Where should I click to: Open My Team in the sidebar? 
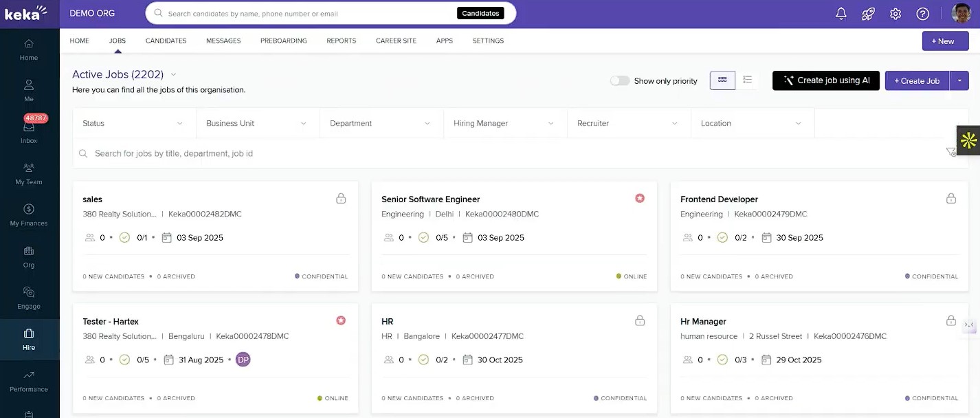[x=29, y=174]
